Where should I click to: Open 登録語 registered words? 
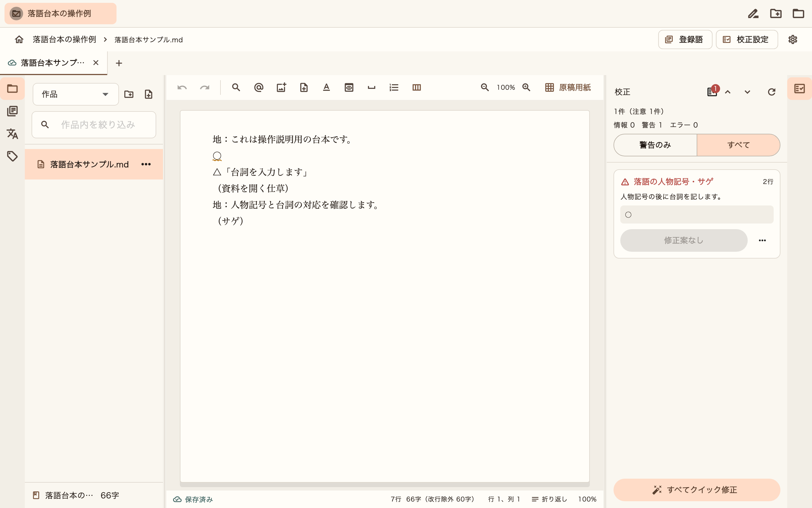click(x=685, y=40)
